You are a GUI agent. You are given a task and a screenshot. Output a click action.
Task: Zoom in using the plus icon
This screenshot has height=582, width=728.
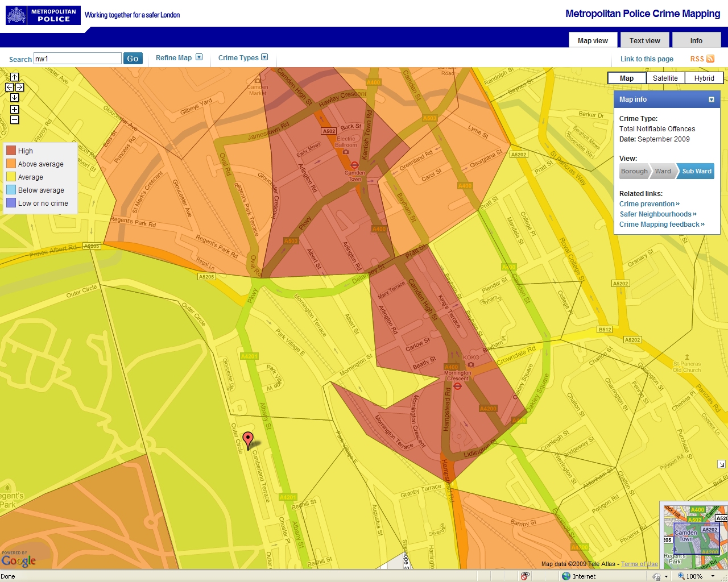(14, 109)
